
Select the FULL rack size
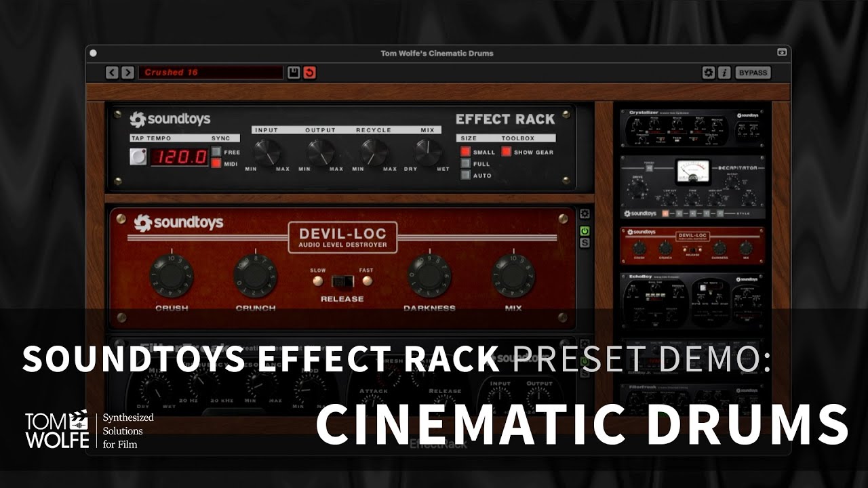(x=465, y=163)
